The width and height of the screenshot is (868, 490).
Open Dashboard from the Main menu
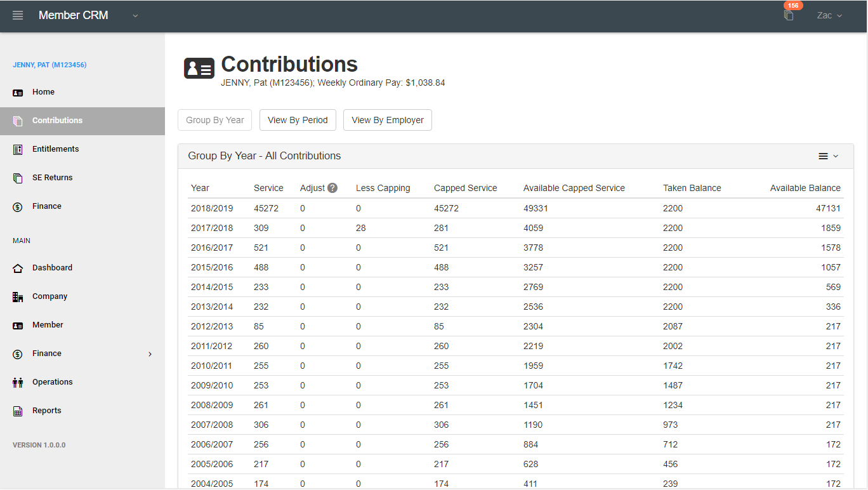pos(52,268)
